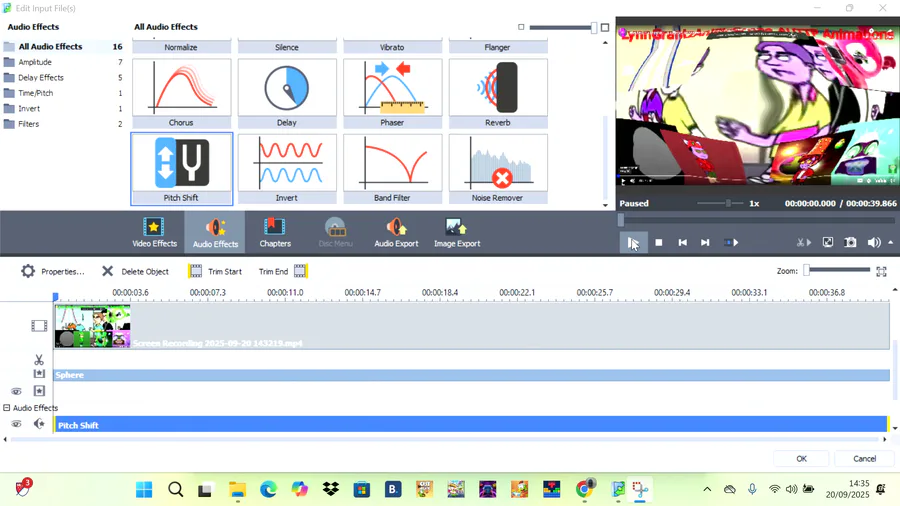Select the Phaser audio effect

[393, 94]
